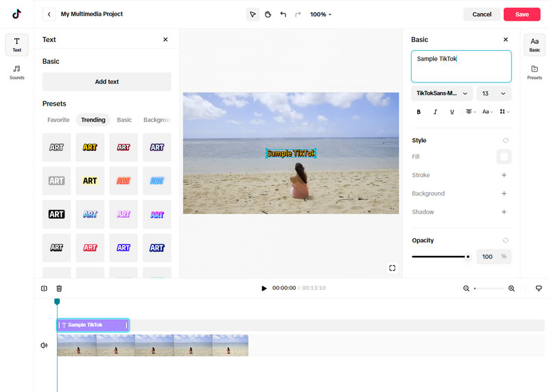Image resolution: width=549 pixels, height=392 pixels.
Task: Add a Stroke to the text
Action: [504, 175]
